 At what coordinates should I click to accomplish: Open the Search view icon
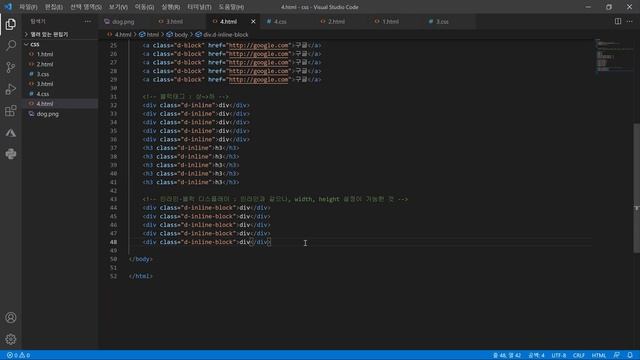(11, 45)
